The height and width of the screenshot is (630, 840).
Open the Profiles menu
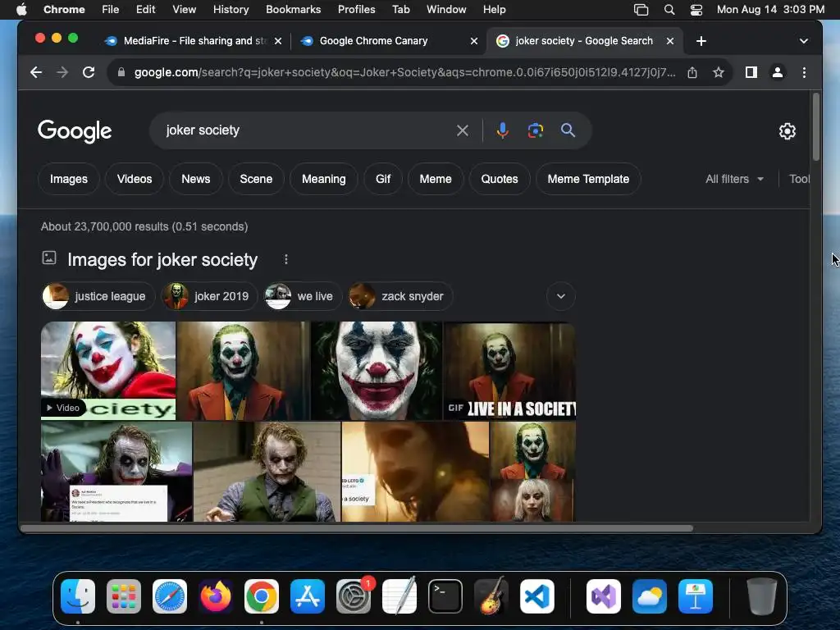[x=356, y=10]
